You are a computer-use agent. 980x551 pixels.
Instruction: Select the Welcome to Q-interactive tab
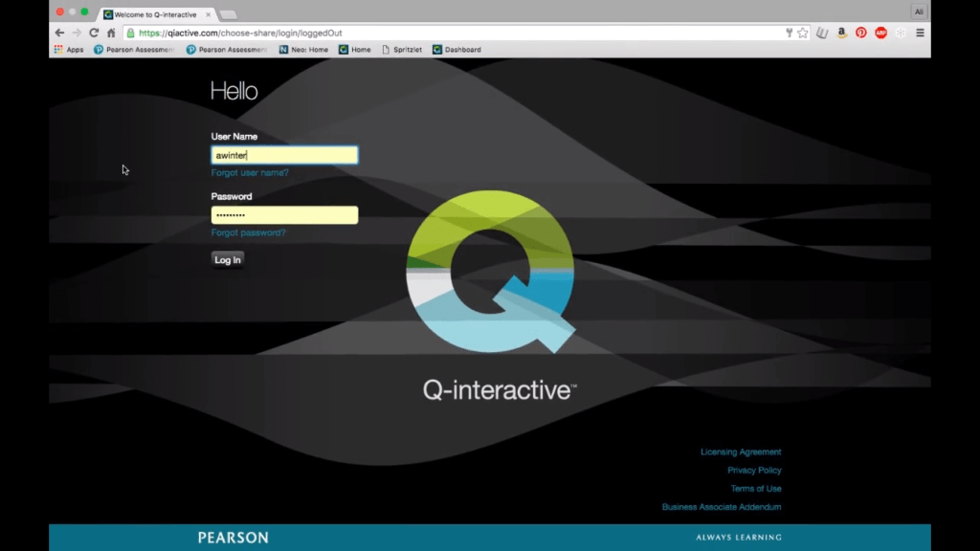tap(153, 14)
